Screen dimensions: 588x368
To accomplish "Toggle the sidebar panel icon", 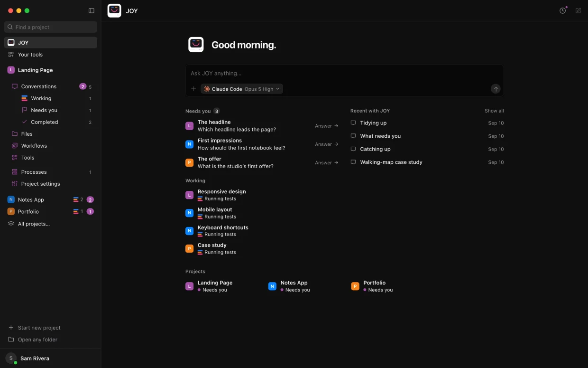I will 92,10.
